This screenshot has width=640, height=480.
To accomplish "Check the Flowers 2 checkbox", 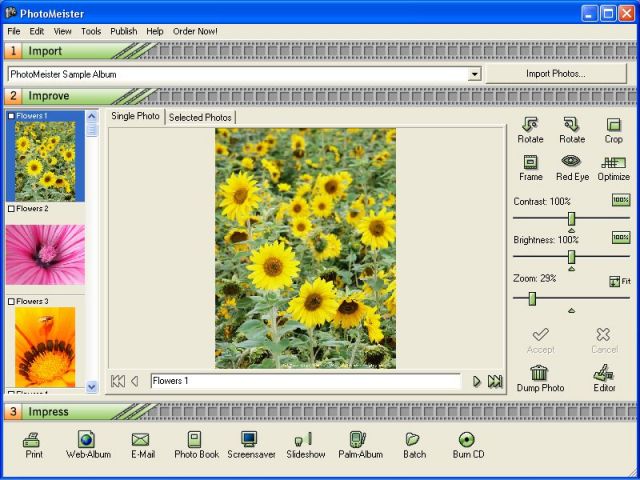I will point(11,209).
